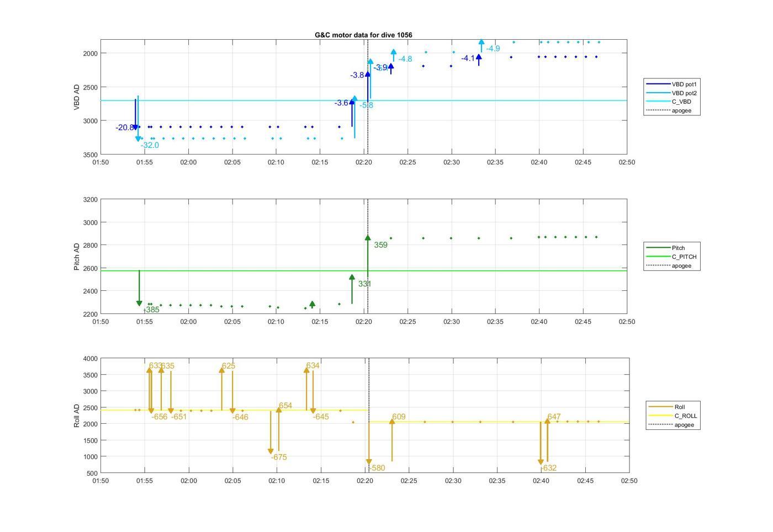Click the '-651' roll annotation
Screen dimensions: 773x532
click(x=179, y=417)
